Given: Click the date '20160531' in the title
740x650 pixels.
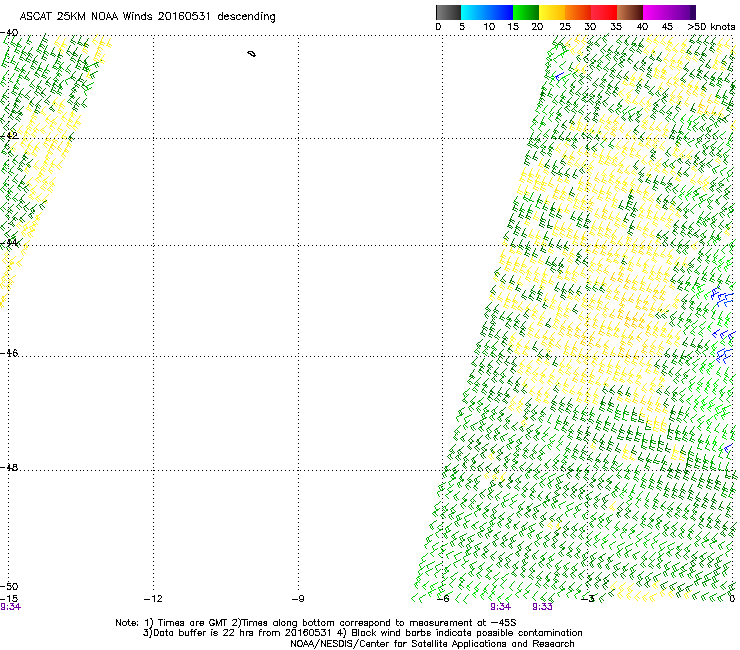Looking at the screenshot, I should [x=184, y=16].
